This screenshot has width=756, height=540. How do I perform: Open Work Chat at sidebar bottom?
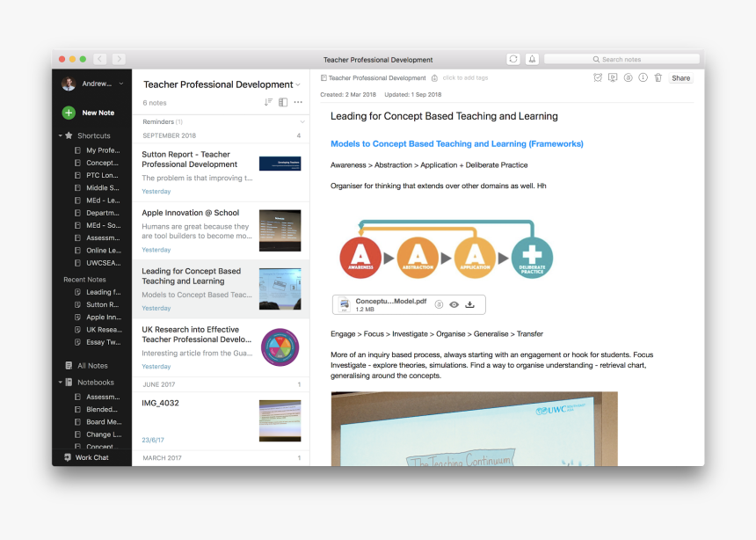point(91,457)
